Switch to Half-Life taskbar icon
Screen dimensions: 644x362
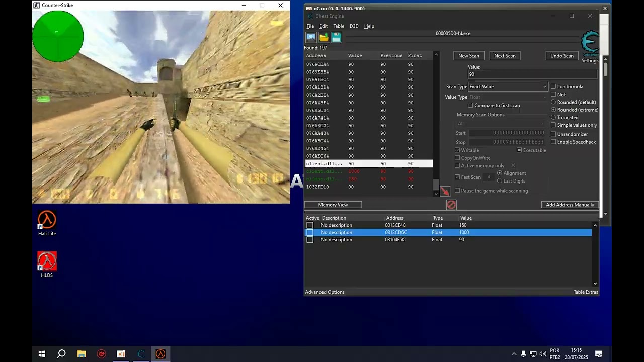click(160, 354)
